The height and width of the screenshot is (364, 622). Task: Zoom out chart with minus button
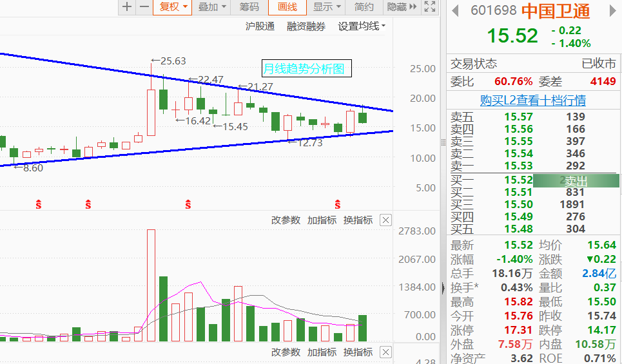click(x=144, y=6)
